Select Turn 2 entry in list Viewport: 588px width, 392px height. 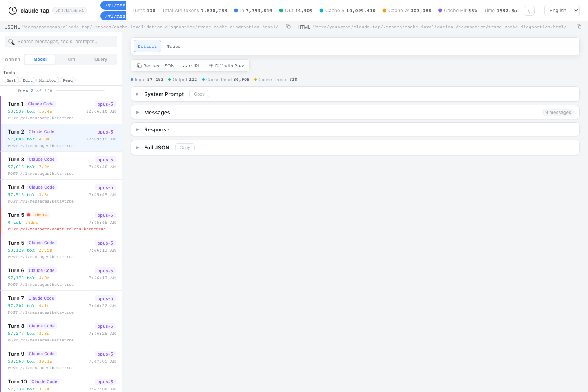61,138
